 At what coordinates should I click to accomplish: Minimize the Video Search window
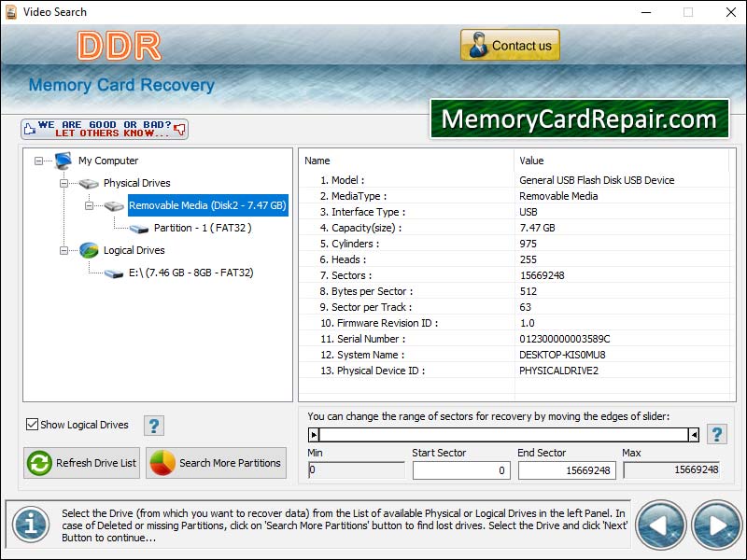(646, 12)
